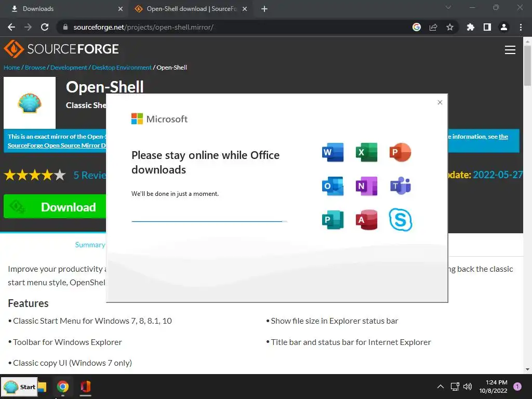
Task: Click the Features heading
Action: [28, 303]
